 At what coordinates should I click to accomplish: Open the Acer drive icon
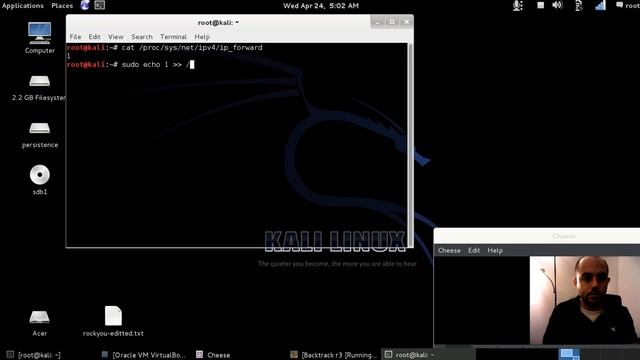[40, 317]
